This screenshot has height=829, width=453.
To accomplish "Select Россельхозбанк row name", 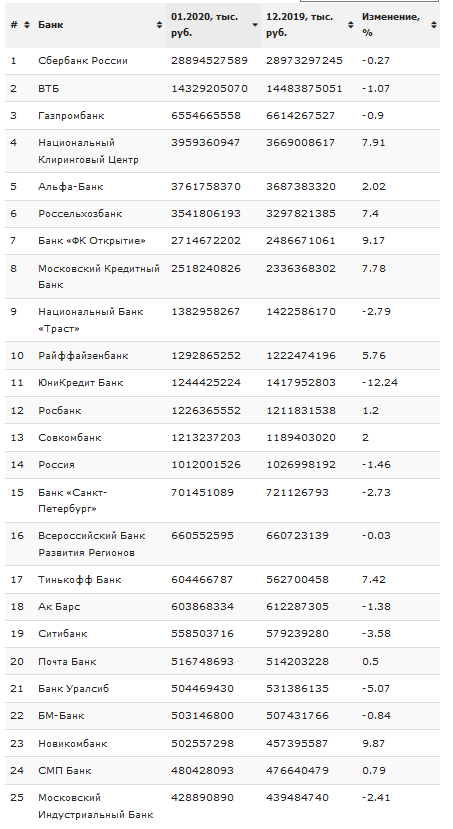I will point(80,214).
